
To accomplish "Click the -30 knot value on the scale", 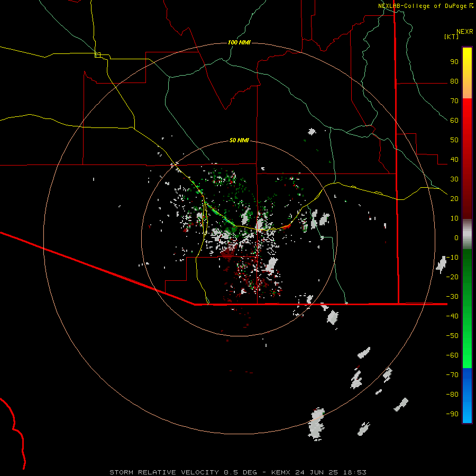I will tap(452, 297).
